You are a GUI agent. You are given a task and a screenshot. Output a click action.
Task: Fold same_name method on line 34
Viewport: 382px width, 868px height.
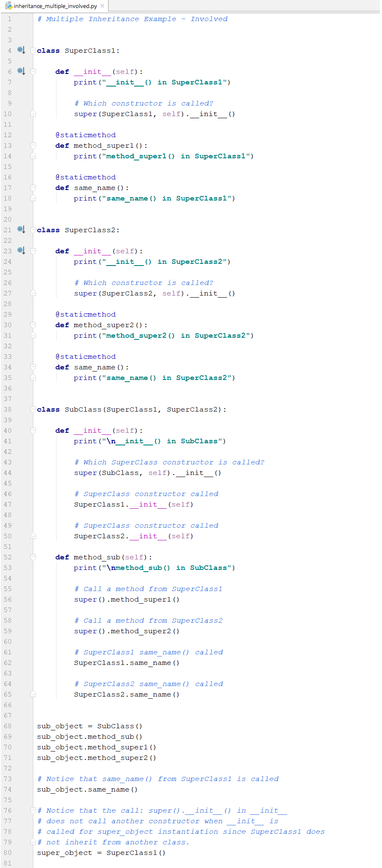coord(33,367)
